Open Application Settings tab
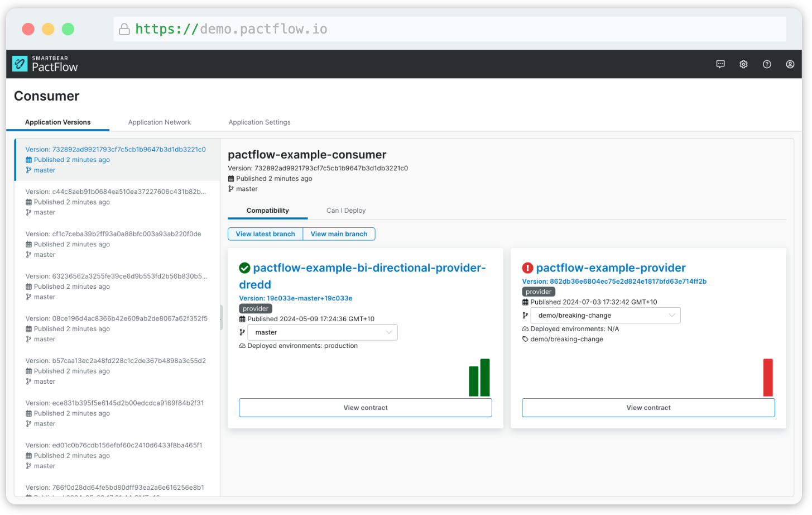The image size is (812, 515). click(260, 122)
